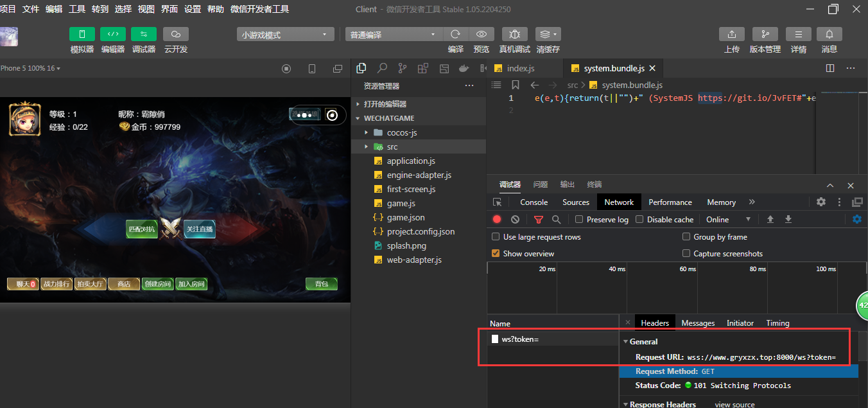Open 云开发 cloud development
This screenshot has height=408, width=868.
(175, 35)
